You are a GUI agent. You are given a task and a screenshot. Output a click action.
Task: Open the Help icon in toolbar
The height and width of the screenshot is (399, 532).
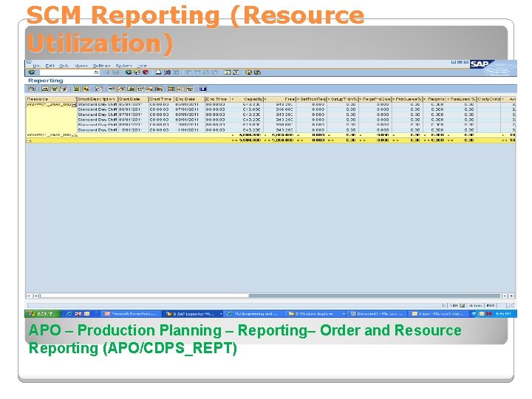click(x=248, y=72)
